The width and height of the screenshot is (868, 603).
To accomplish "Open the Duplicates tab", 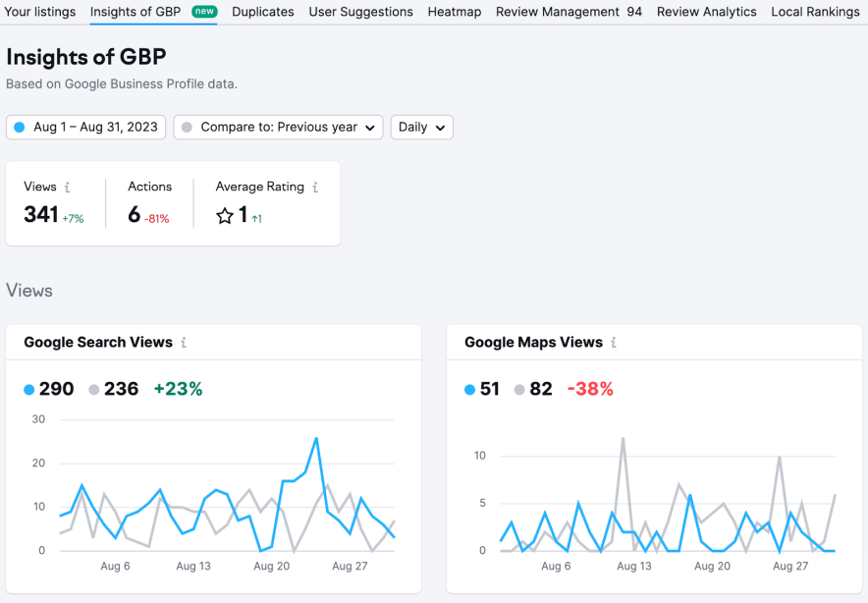I will pyautogui.click(x=263, y=12).
